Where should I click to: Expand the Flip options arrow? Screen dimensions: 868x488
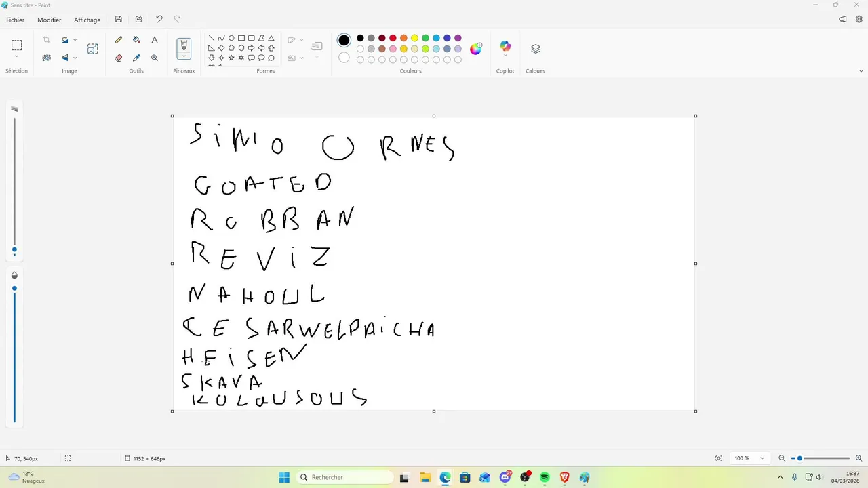(75, 58)
